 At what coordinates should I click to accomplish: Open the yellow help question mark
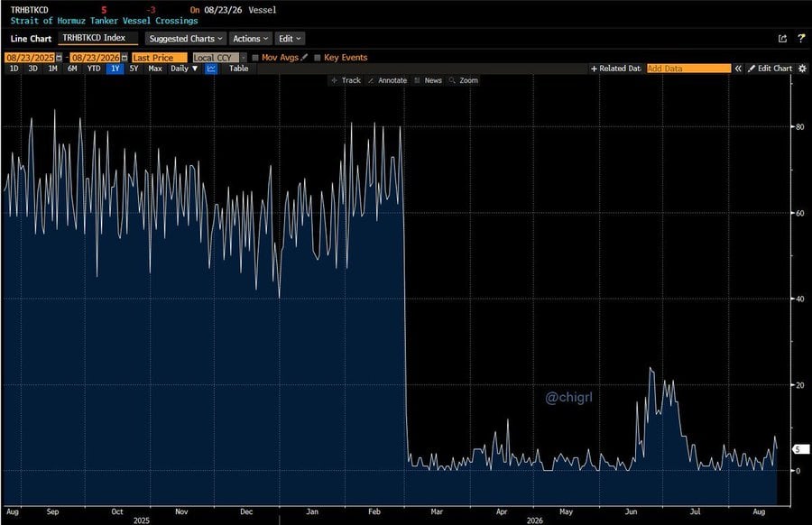click(801, 39)
